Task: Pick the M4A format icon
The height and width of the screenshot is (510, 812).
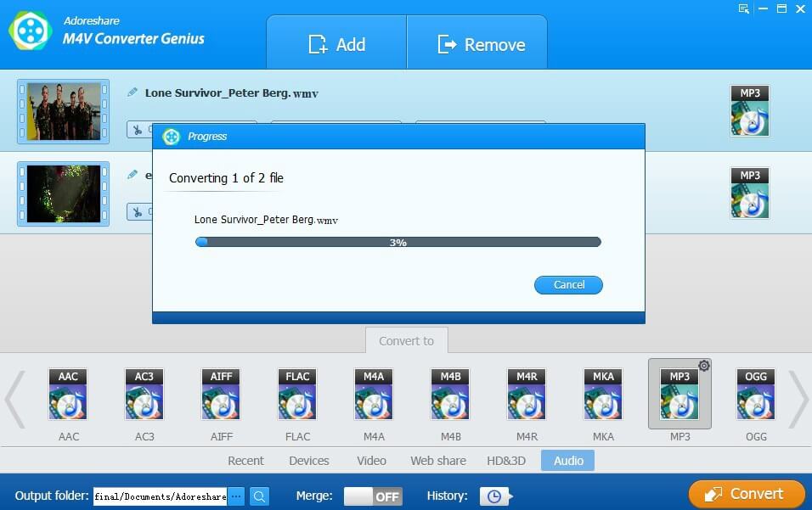Action: pos(374,394)
